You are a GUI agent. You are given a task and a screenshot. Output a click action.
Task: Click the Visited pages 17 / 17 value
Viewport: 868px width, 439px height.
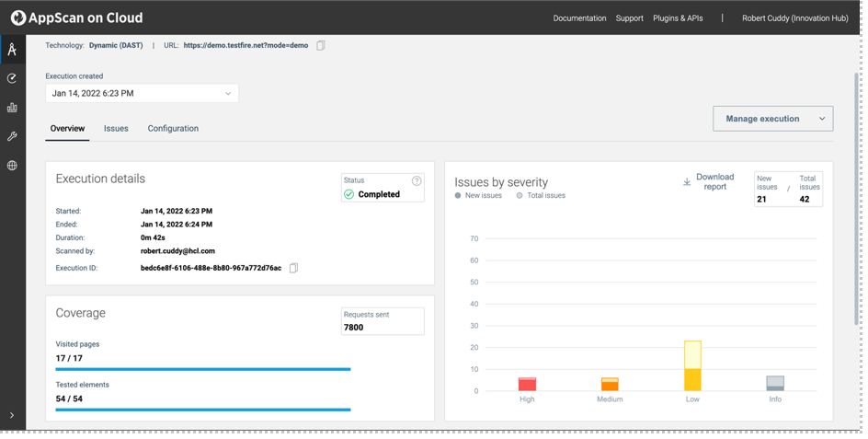69,358
